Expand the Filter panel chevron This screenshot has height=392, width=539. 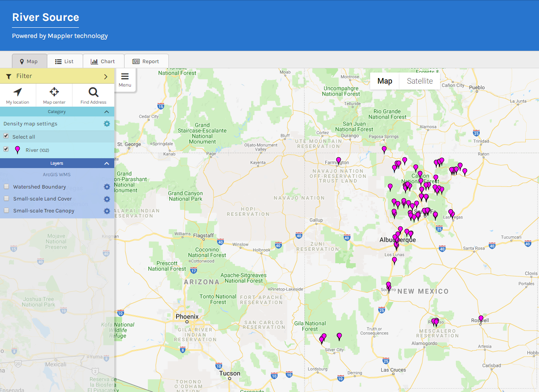106,76
